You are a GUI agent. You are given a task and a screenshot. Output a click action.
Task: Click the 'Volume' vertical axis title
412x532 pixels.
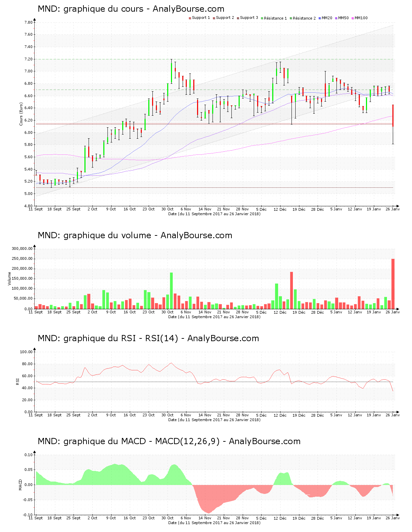(x=10, y=279)
